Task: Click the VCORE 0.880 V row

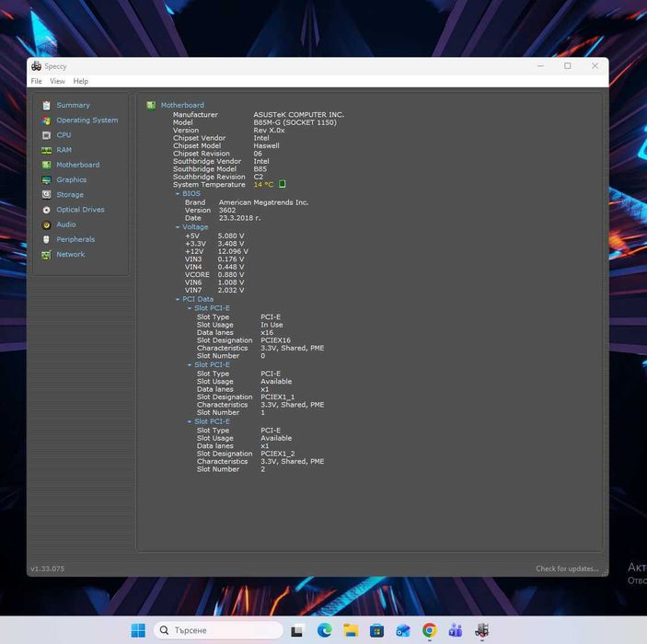Action: tap(214, 275)
